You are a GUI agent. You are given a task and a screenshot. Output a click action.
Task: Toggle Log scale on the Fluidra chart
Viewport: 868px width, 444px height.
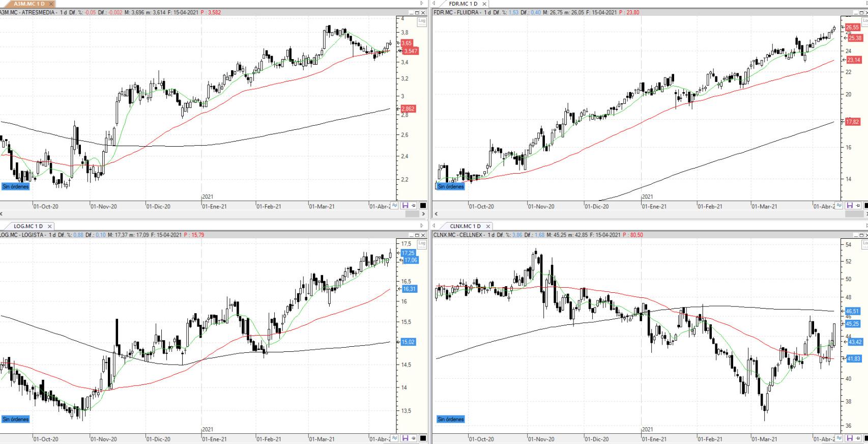point(865,21)
